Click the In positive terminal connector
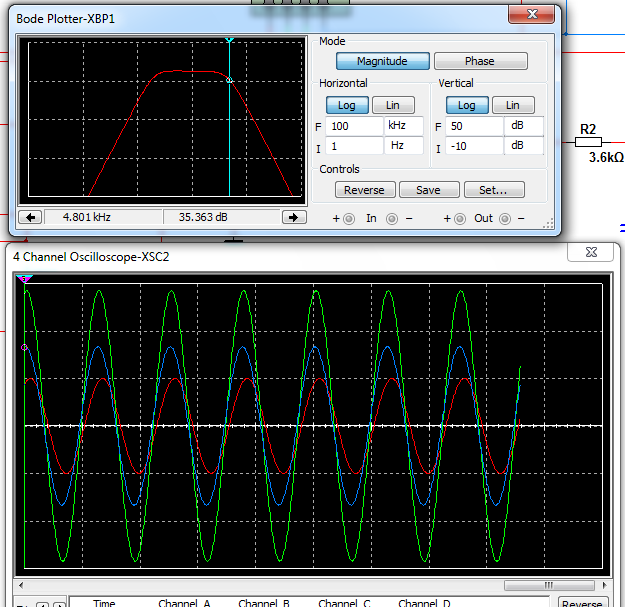This screenshot has width=625, height=607. click(x=349, y=219)
